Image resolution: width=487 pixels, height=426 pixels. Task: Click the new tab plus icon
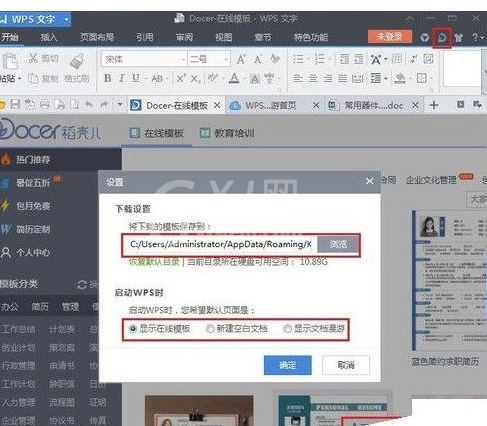(x=434, y=105)
